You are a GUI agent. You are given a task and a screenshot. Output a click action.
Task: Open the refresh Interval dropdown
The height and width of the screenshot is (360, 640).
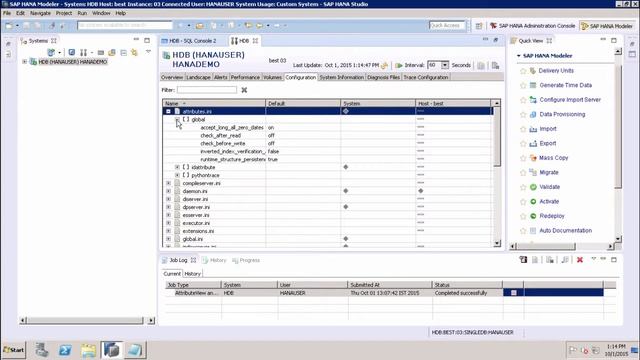coord(444,65)
